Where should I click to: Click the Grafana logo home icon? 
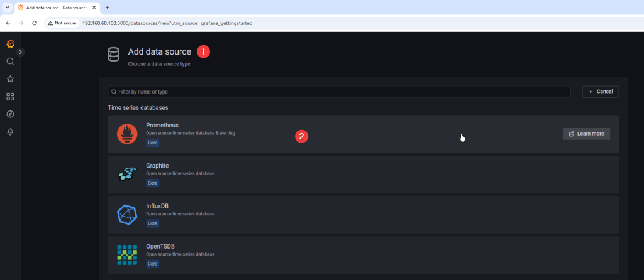pos(10,43)
